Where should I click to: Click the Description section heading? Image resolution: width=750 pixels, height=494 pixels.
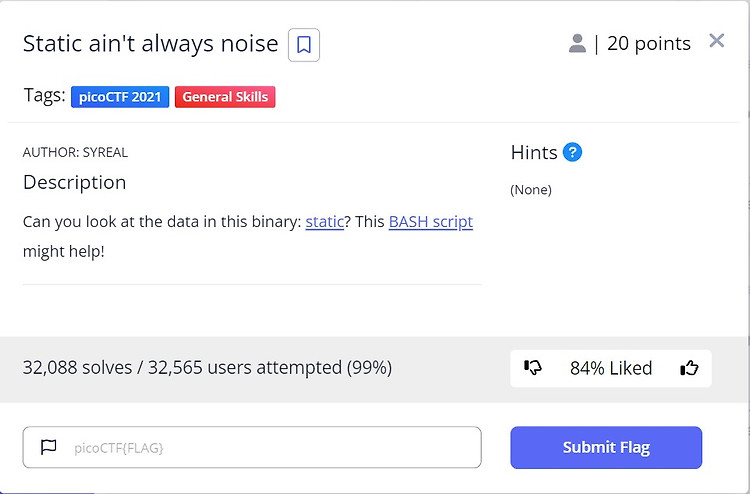75,182
